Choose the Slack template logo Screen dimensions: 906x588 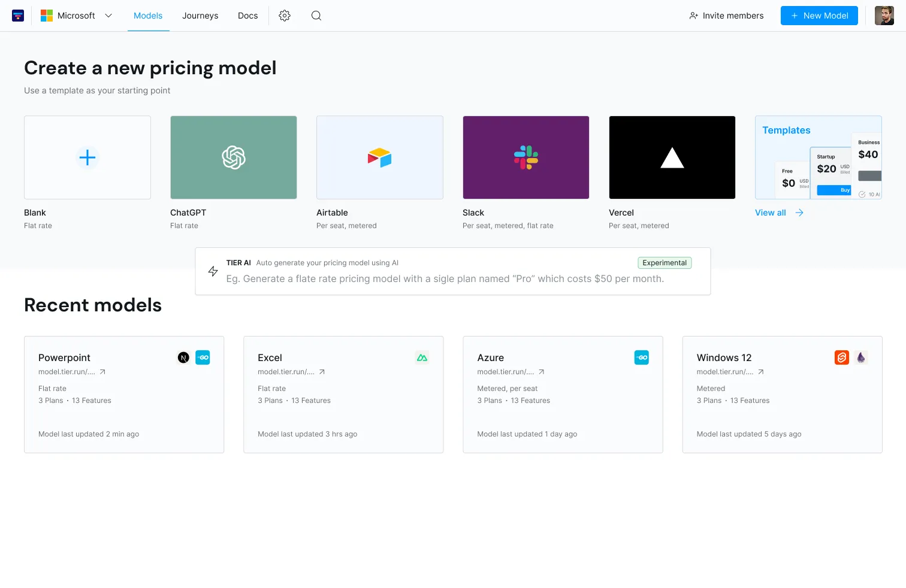[526, 157]
